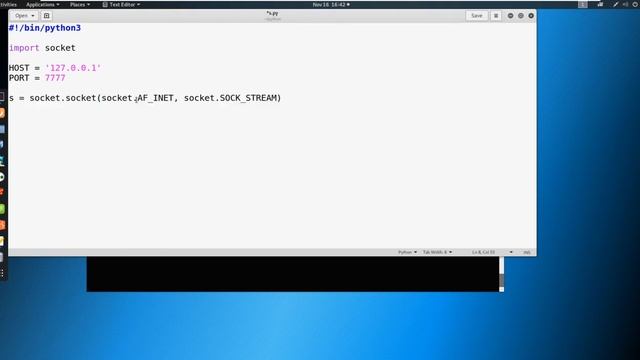Screen dimensions: 640x360
Task: Focus the black terminal window behind editor
Action: pyautogui.click(x=292, y=274)
